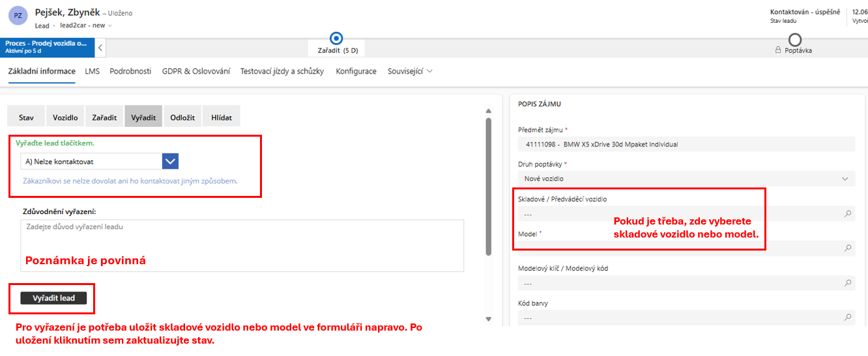Image resolution: width=868 pixels, height=356 pixels.
Task: Click search icon in Model field
Action: [x=848, y=248]
